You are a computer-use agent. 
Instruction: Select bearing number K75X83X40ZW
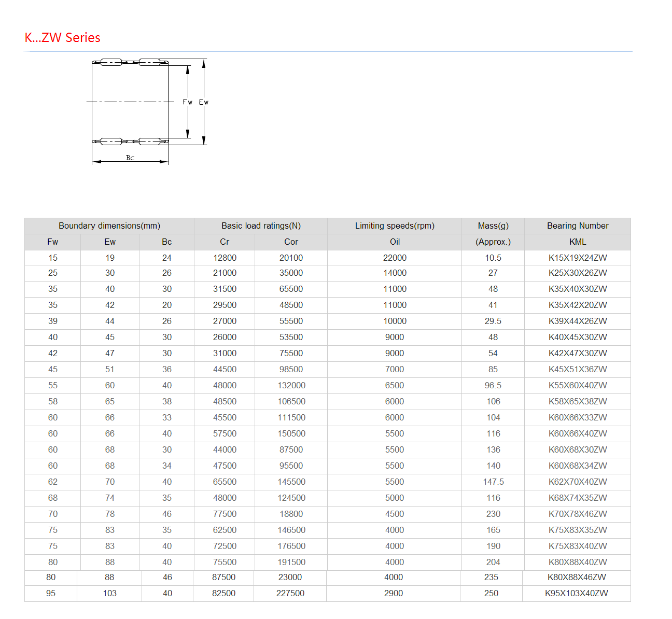click(x=578, y=546)
